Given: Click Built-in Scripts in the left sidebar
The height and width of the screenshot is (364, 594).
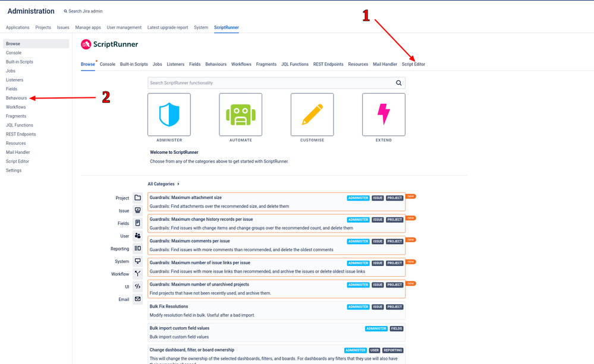Looking at the screenshot, I should coord(19,62).
